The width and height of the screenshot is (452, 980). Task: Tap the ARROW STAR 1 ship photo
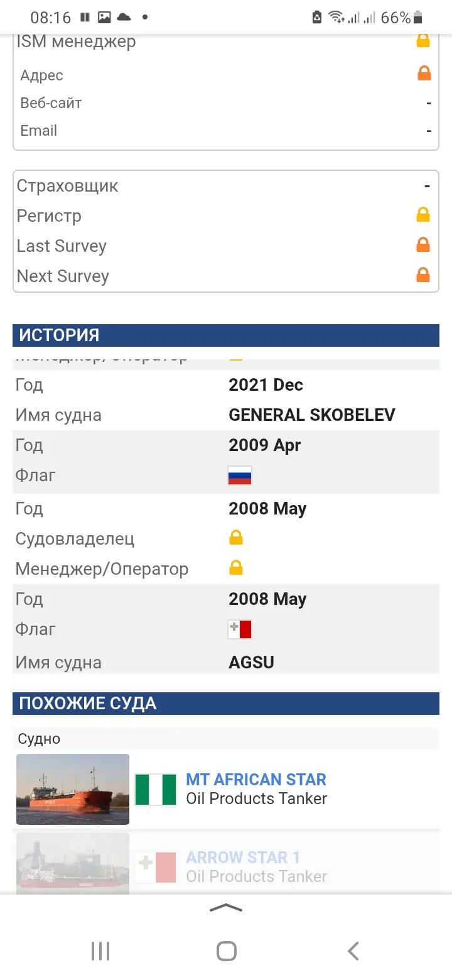(73, 861)
